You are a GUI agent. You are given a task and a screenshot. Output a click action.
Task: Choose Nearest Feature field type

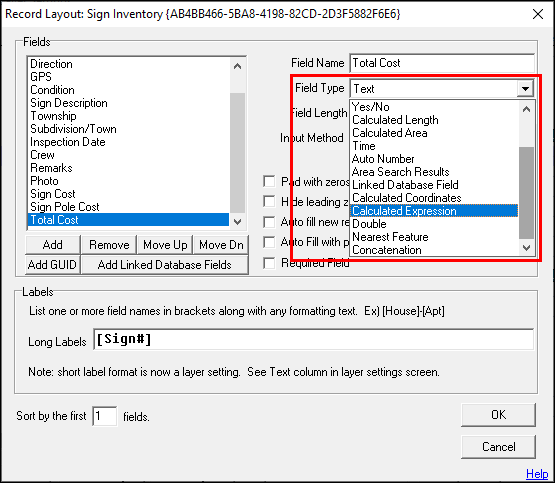coord(434,237)
